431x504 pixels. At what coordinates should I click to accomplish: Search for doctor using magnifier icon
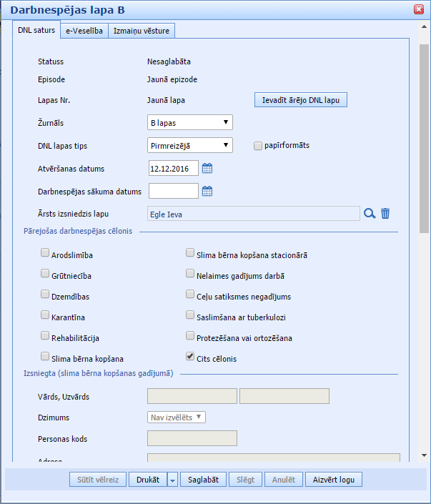370,213
